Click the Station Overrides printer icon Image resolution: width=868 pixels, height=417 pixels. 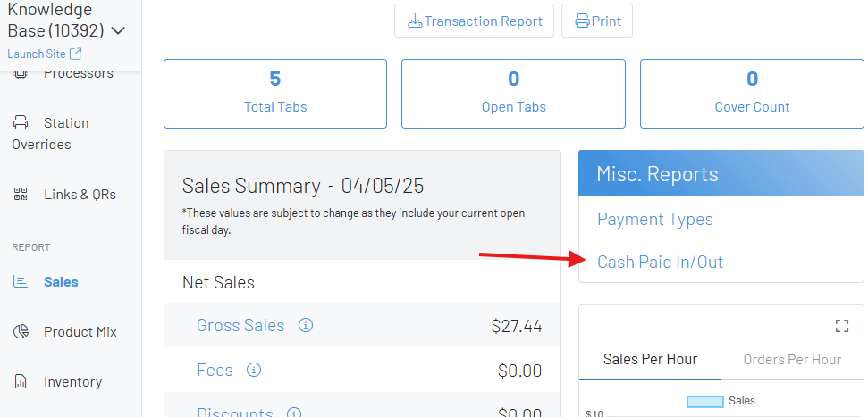pyautogui.click(x=21, y=123)
